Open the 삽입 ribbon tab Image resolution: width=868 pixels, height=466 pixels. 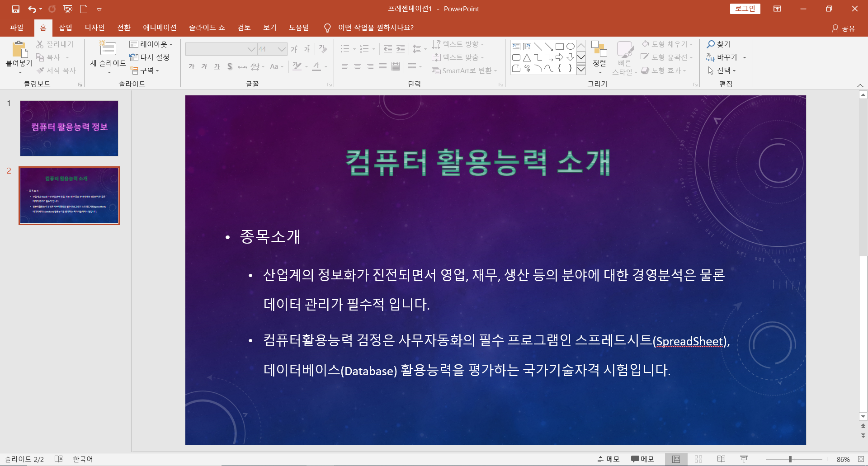[66, 28]
